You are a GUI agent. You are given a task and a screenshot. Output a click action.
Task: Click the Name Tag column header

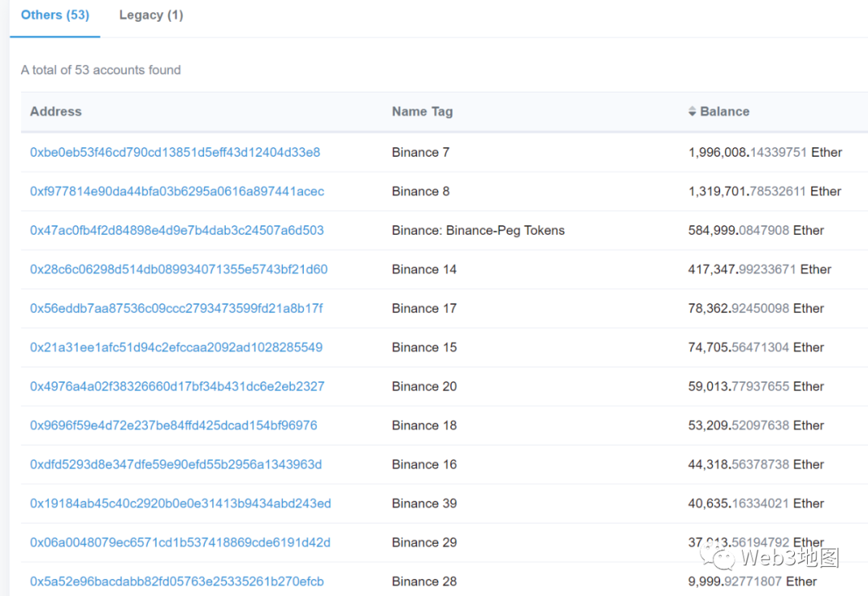click(422, 112)
